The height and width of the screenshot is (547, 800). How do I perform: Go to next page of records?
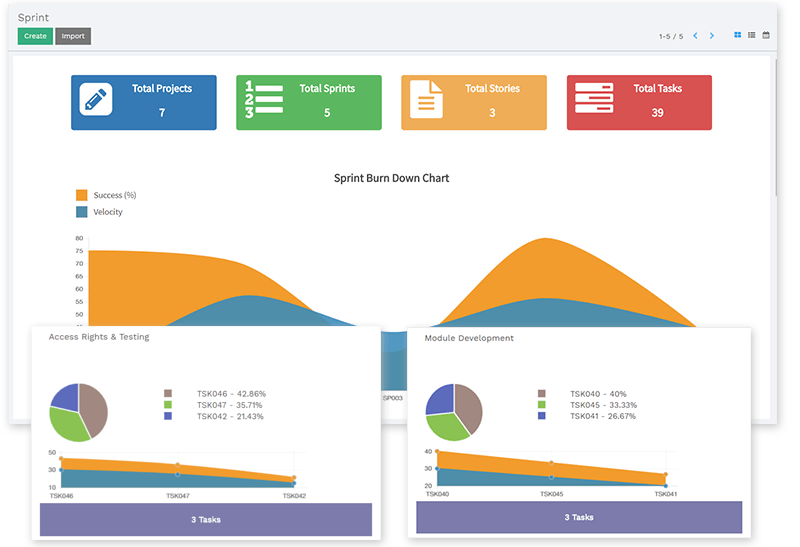coord(712,36)
